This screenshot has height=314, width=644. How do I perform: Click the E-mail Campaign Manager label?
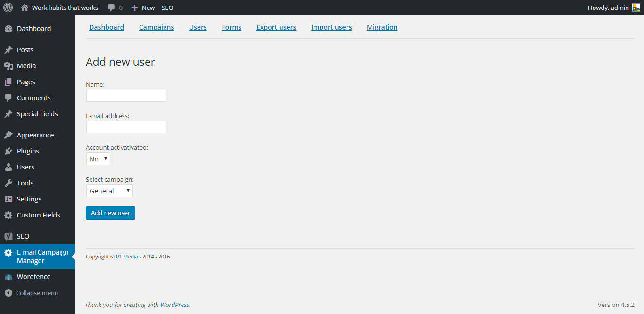click(x=43, y=257)
